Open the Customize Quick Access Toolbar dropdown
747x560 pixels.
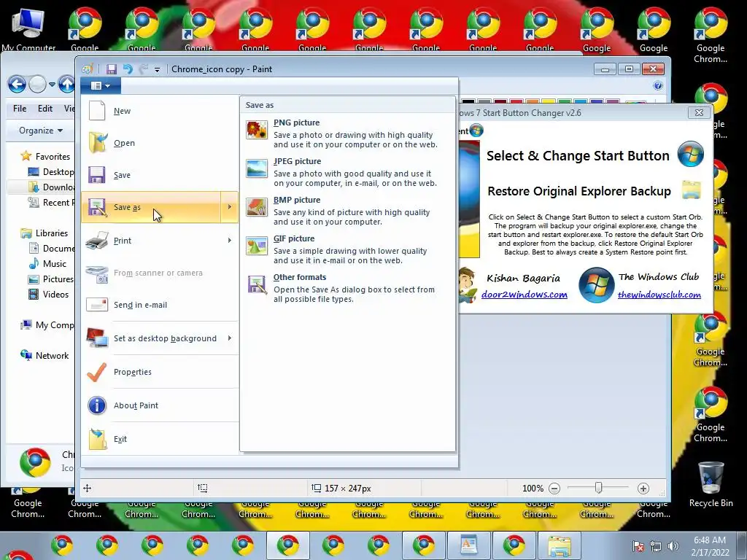[x=157, y=70]
